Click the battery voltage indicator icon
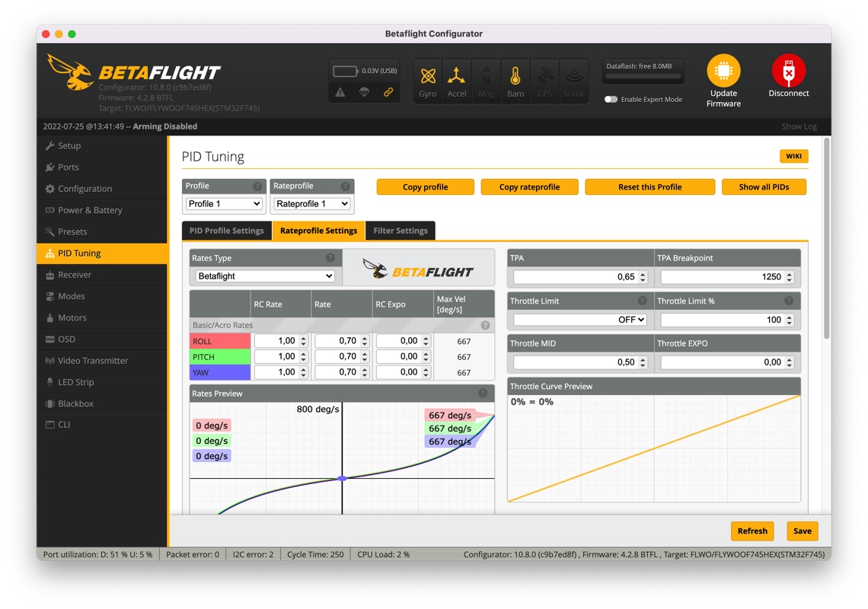The image size is (868, 609). [346, 71]
